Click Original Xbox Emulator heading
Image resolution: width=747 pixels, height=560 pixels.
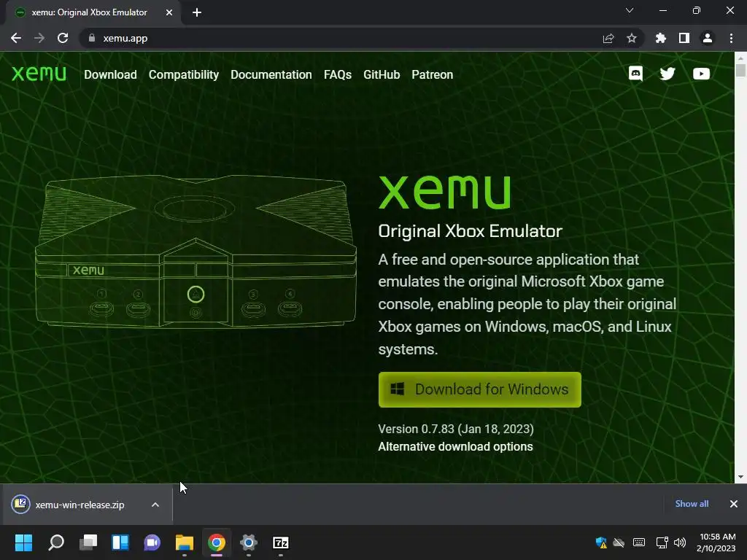pyautogui.click(x=471, y=231)
